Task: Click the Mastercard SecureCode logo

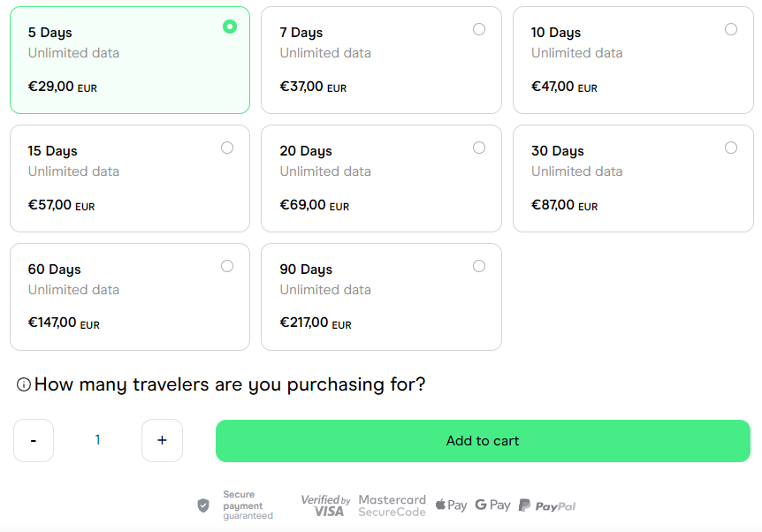Action: click(x=392, y=505)
